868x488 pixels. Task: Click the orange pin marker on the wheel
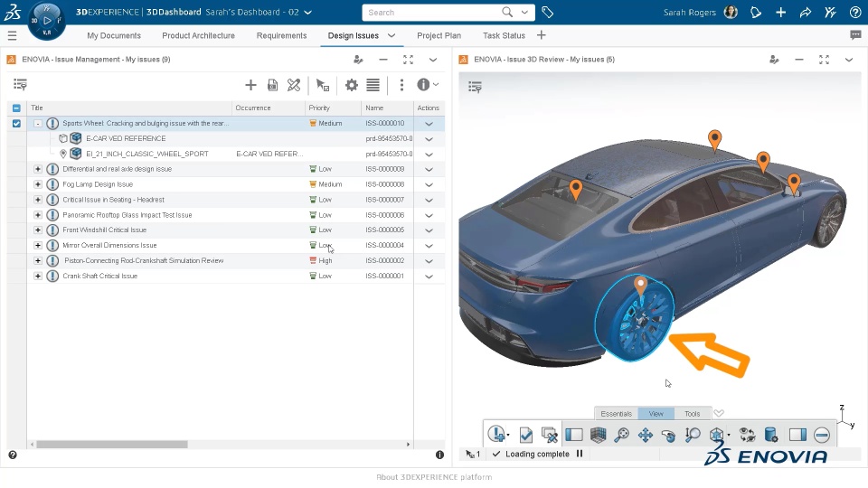coord(640,286)
